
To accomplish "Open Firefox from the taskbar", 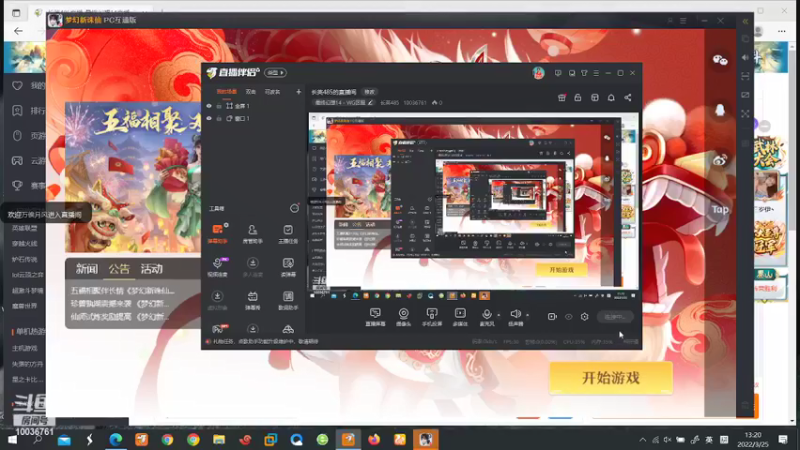I will [x=374, y=439].
